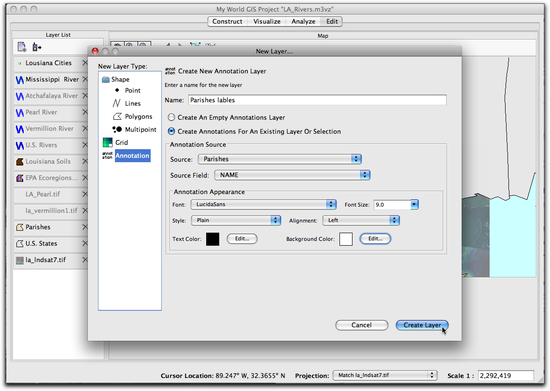Choose the Point layer type

128,90
